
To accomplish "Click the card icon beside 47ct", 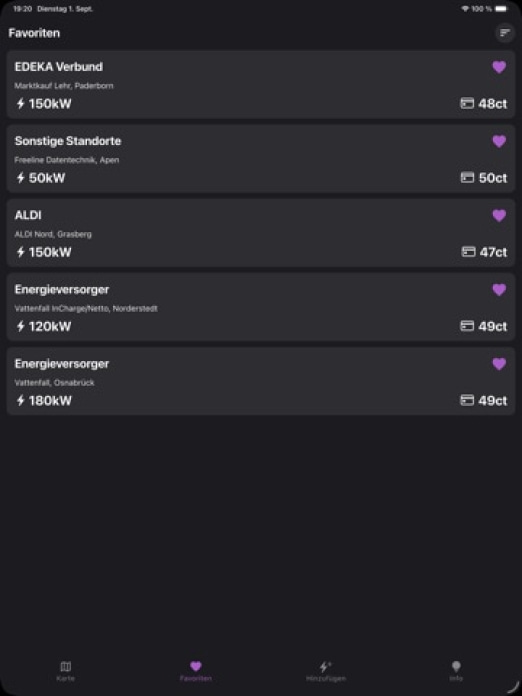I will tap(468, 252).
